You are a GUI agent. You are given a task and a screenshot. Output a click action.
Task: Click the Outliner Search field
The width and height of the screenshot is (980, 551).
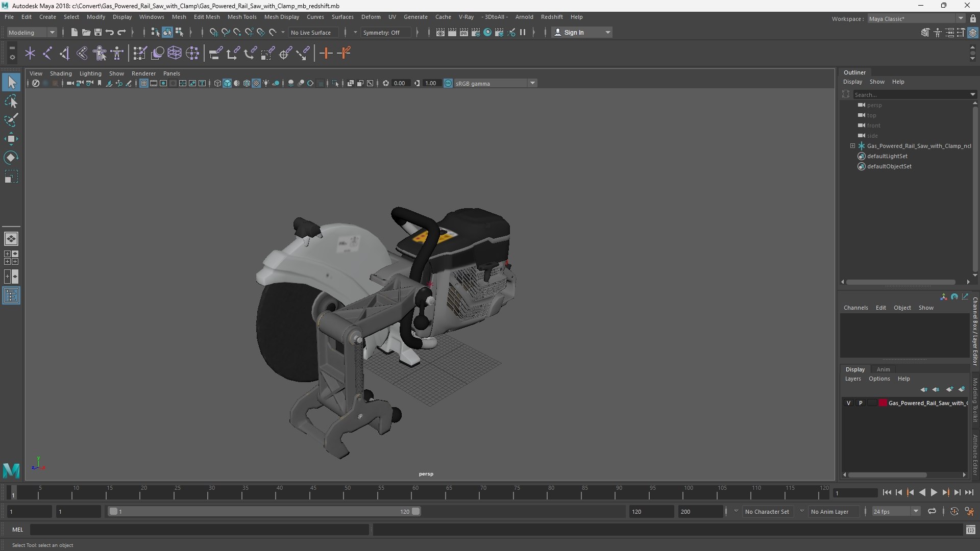pos(914,94)
